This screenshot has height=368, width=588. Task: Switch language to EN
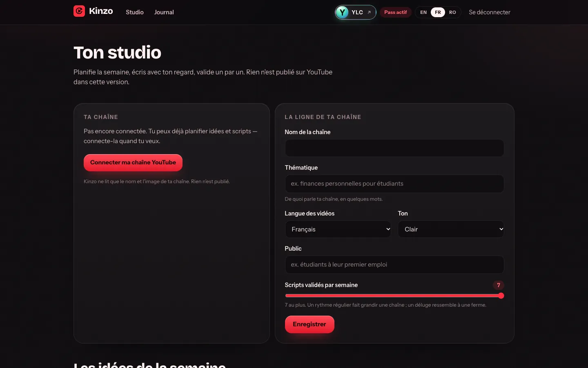(x=423, y=12)
